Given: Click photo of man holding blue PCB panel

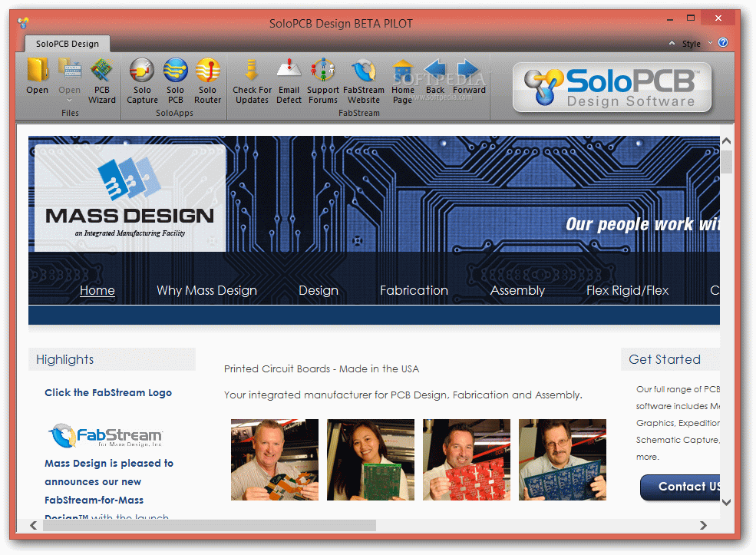Looking at the screenshot, I should tap(562, 460).
